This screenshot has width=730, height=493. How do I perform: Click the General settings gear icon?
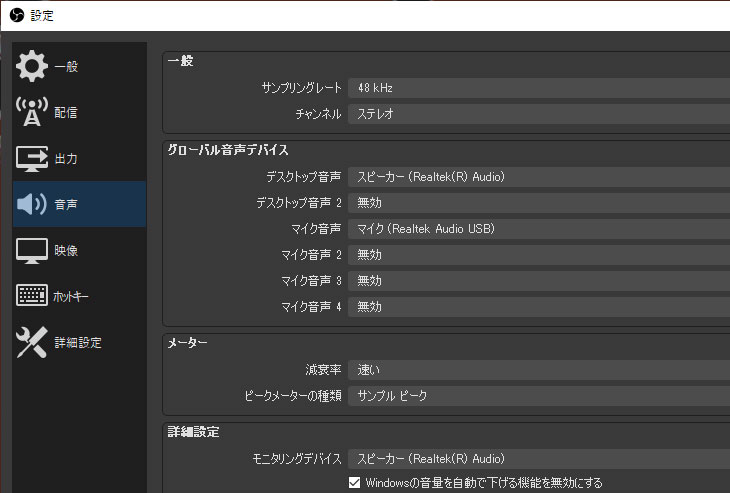(x=32, y=67)
